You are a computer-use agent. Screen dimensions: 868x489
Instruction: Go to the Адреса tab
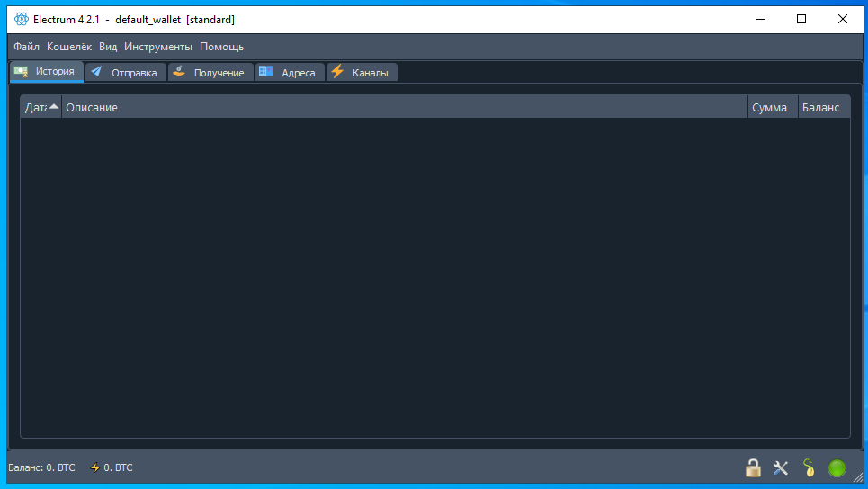point(289,73)
